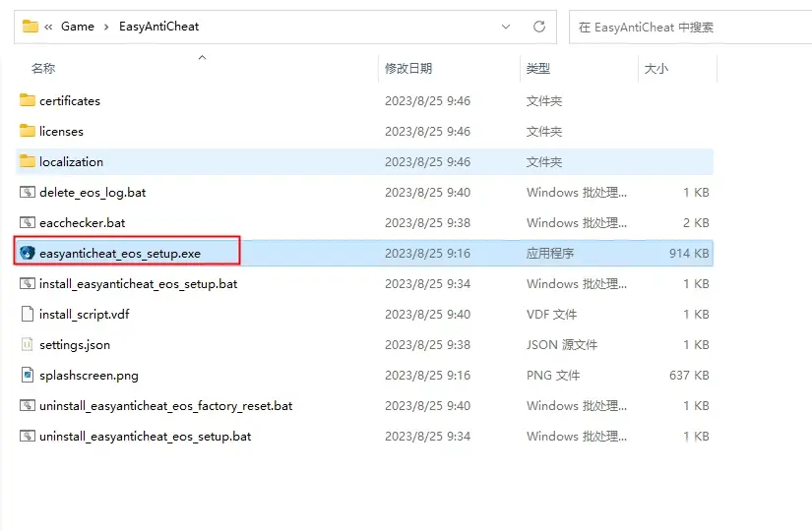The width and height of the screenshot is (812, 531).
Task: Click the 2023/8/25 9:16 date of easyanticheat_eos_setup.exe
Action: (428, 253)
